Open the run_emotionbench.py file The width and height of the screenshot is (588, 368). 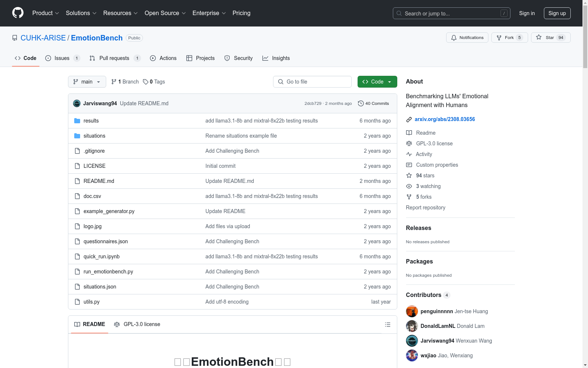coord(108,272)
